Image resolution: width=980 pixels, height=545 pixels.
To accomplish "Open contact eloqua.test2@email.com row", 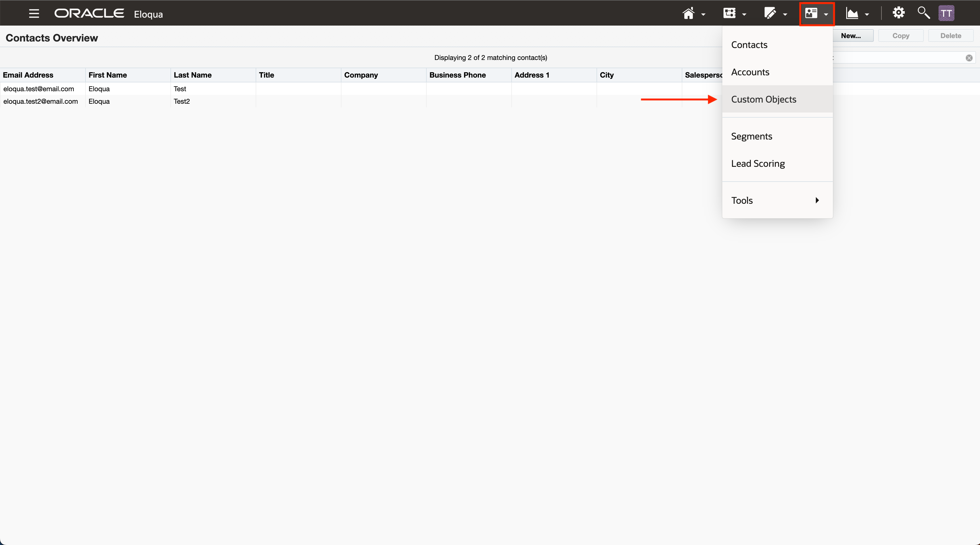I will 41,101.
